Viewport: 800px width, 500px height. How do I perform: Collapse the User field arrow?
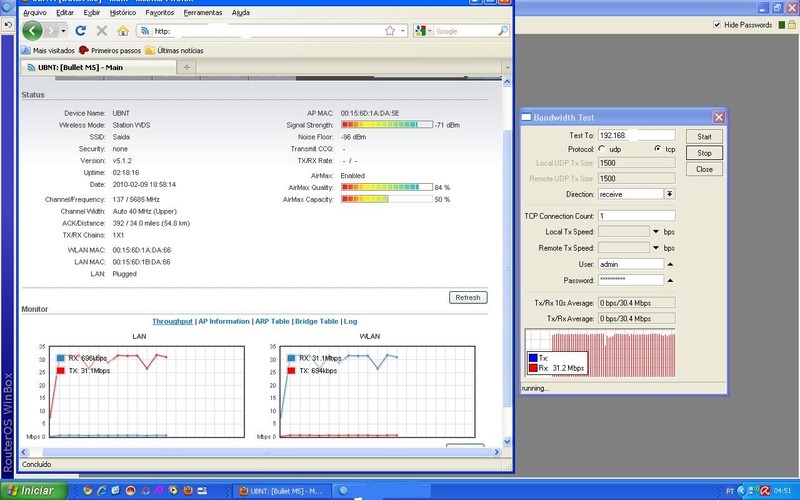click(669, 264)
